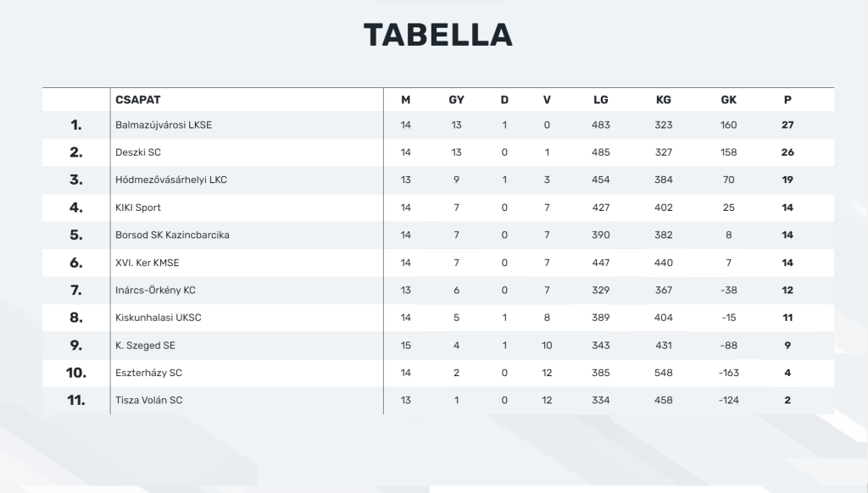The image size is (868, 493).
Task: Click the KG column header
Action: 664,99
